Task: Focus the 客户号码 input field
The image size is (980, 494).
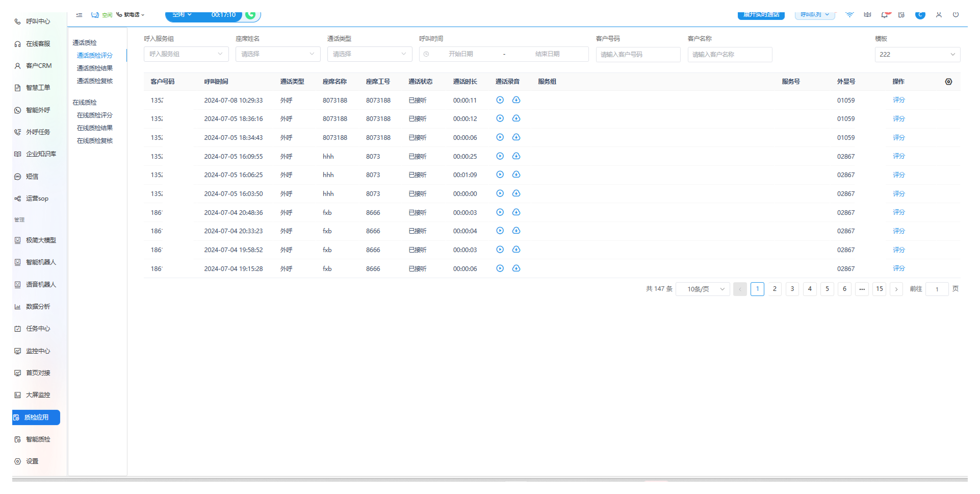Action: pos(638,54)
